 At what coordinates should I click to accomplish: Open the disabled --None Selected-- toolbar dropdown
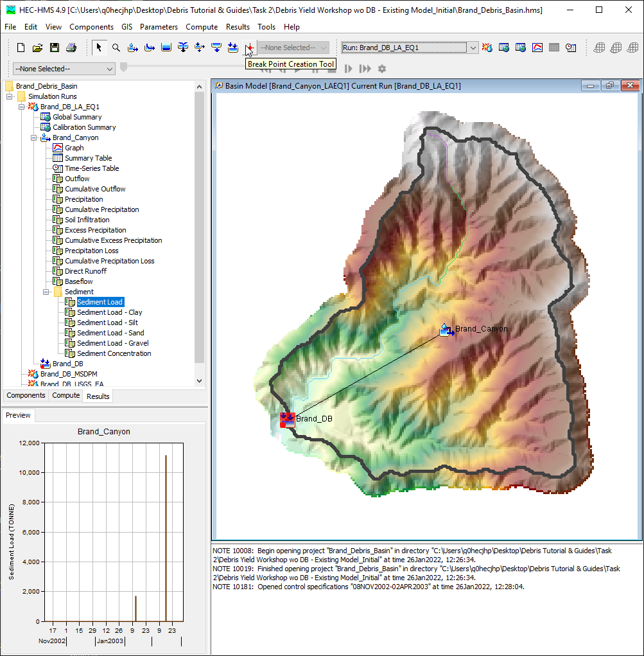point(293,48)
